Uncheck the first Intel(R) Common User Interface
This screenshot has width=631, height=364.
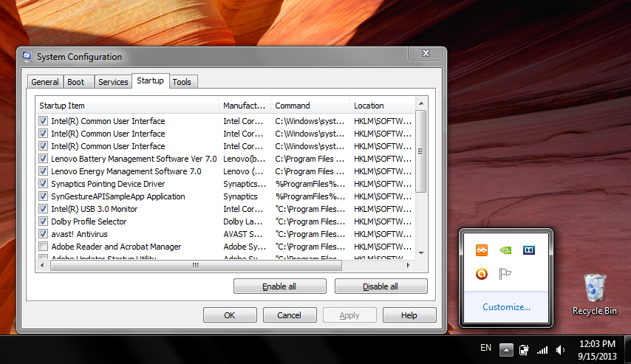pos(43,120)
